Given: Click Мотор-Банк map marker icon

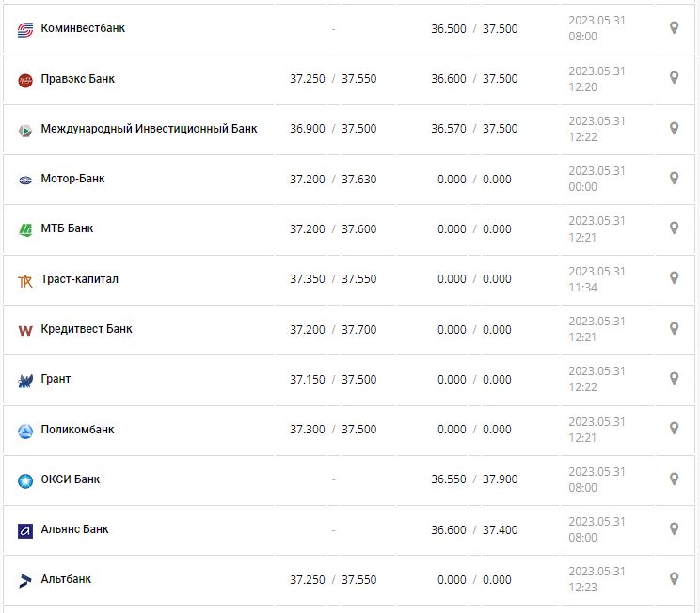Looking at the screenshot, I should pos(674,179).
